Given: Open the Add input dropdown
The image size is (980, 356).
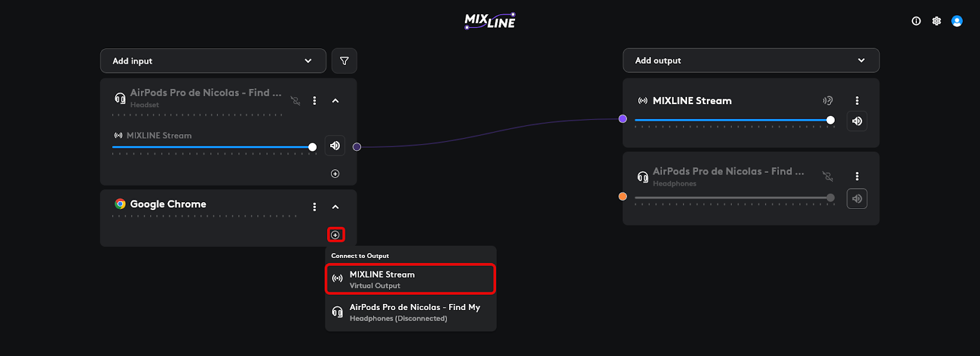Looking at the screenshot, I should 213,61.
